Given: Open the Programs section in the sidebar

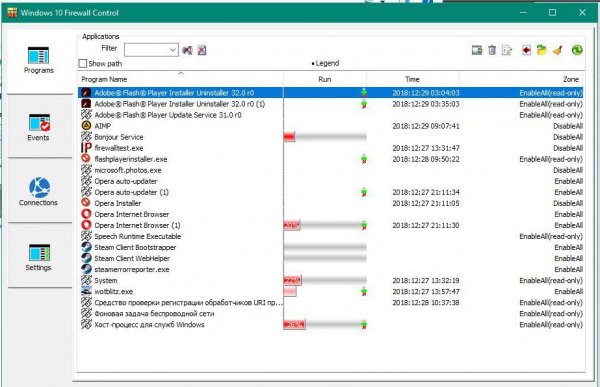Looking at the screenshot, I should click(x=39, y=60).
